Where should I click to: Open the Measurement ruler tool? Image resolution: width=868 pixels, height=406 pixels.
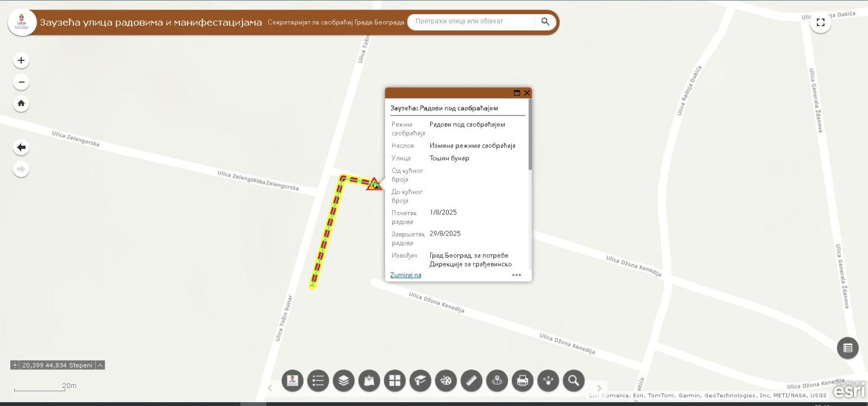click(x=471, y=380)
